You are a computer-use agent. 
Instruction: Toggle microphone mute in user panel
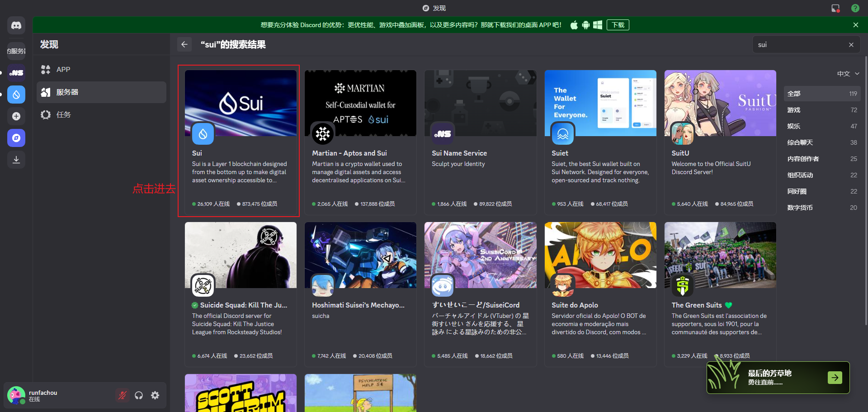[122, 395]
